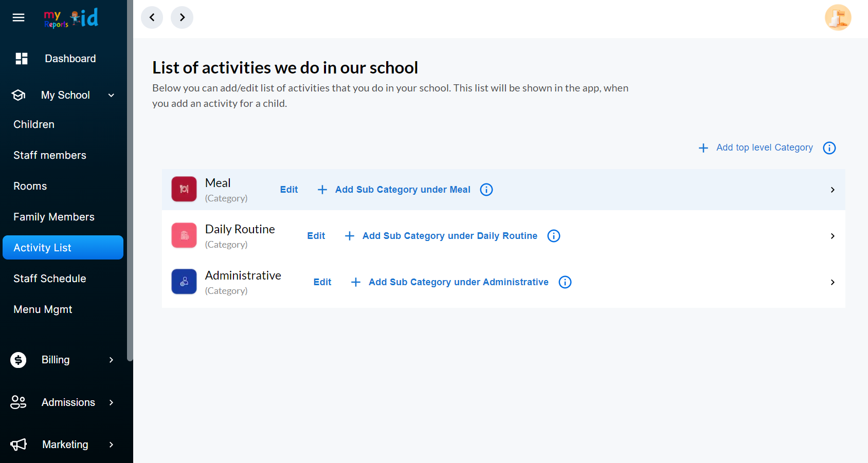Screen dimensions: 868x463
Task: Open the hamburger menu icon
Action: [19, 17]
